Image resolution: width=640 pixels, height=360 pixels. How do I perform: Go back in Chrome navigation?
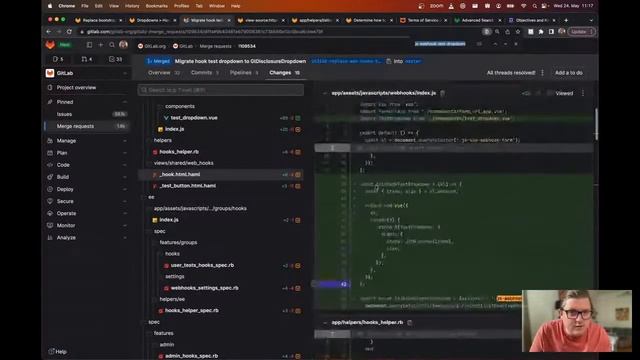pyautogui.click(x=49, y=31)
